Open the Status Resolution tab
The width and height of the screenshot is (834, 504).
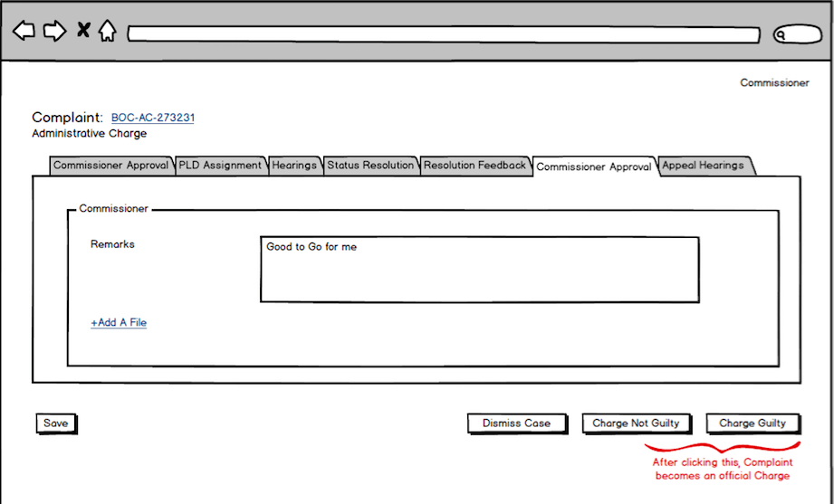[370, 166]
